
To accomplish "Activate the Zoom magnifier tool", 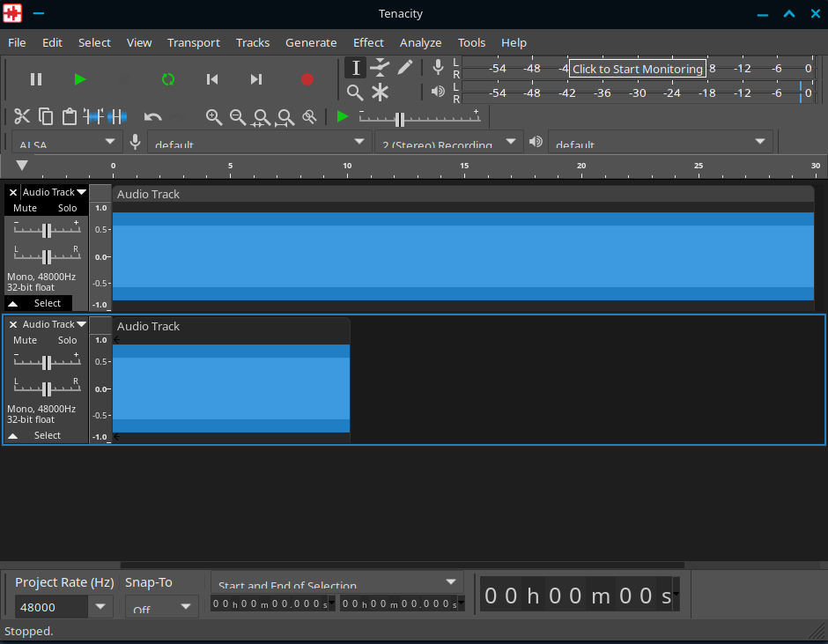I will coord(354,93).
